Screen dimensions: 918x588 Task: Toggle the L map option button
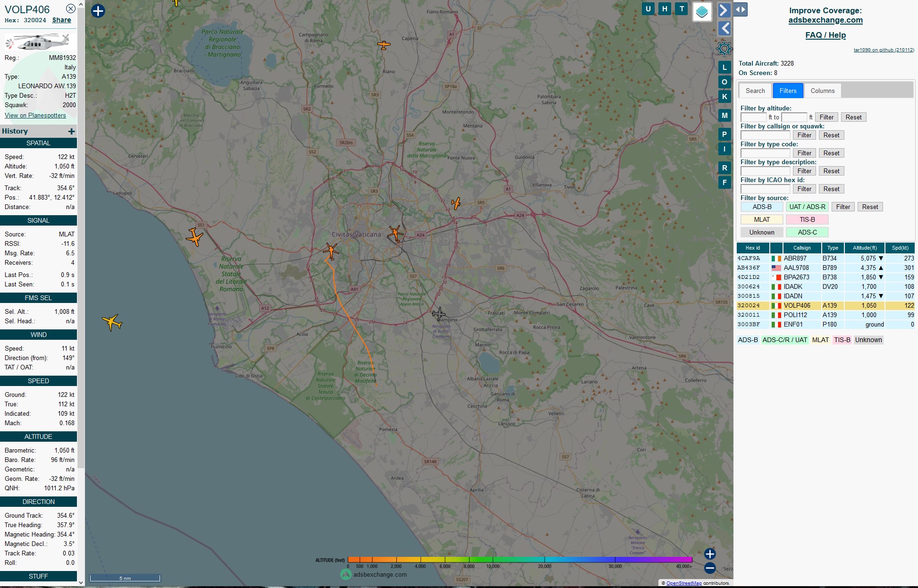[724, 67]
